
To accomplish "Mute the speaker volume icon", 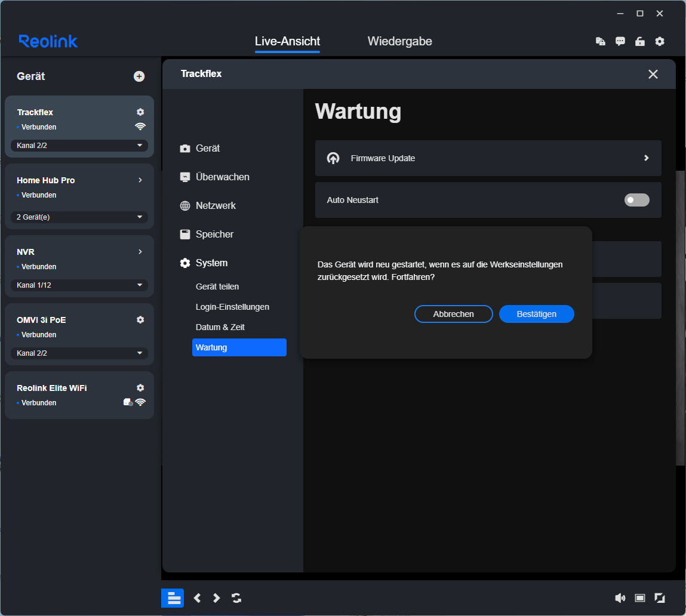I will pos(620,598).
